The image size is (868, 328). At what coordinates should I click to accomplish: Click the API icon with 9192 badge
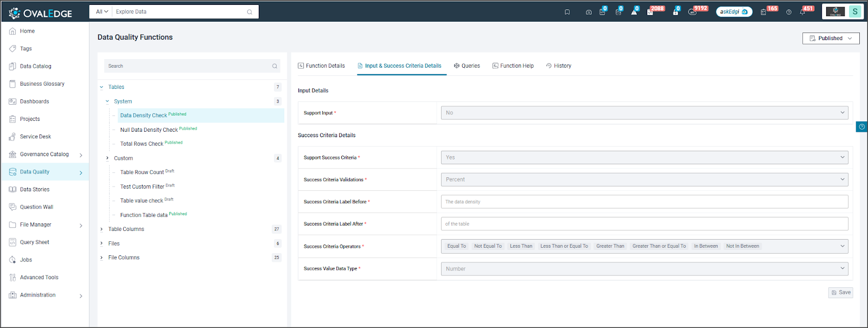click(692, 12)
